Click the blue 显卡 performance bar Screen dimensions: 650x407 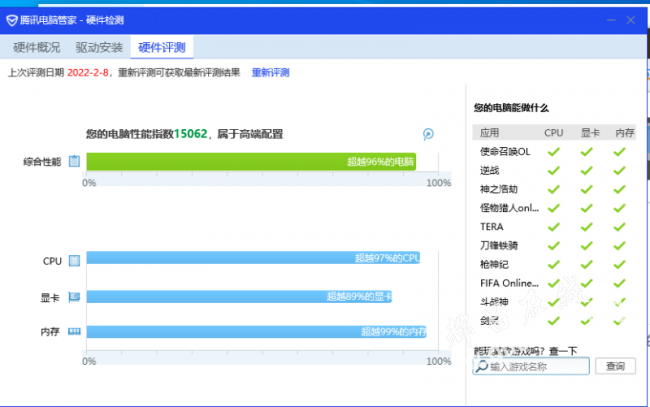pyautogui.click(x=239, y=296)
